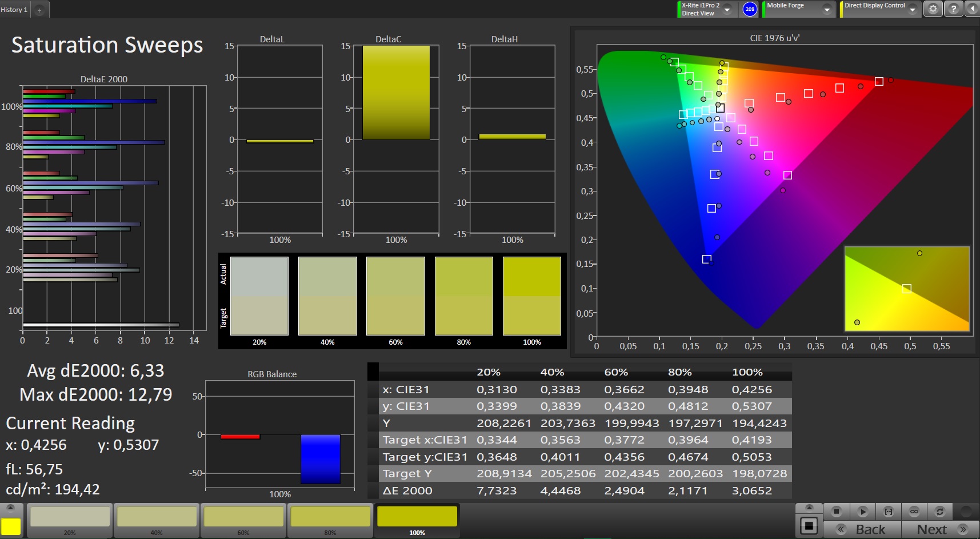Click the help question mark icon
This screenshot has height=539, width=980.
pyautogui.click(x=953, y=9)
